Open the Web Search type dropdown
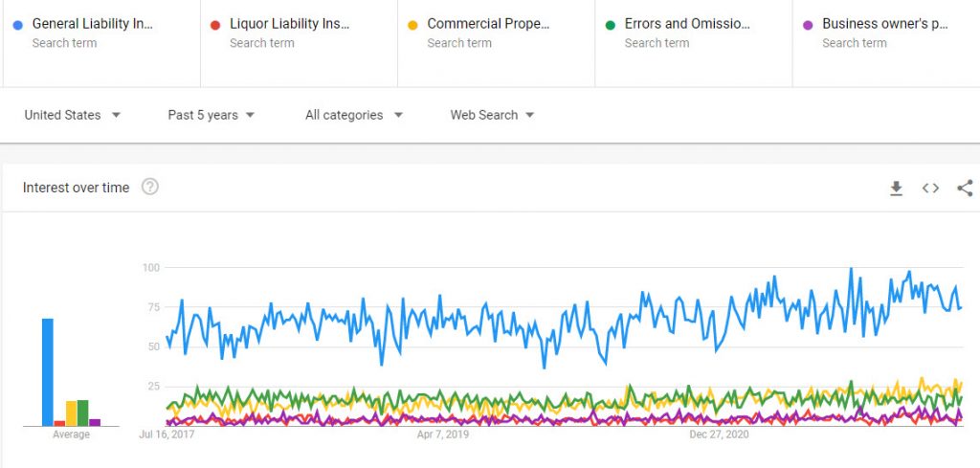Screen dimensions: 980x468 coord(492,115)
